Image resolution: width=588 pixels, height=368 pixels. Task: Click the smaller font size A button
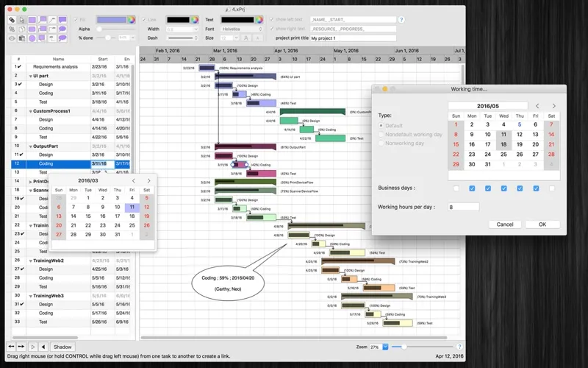[258, 38]
